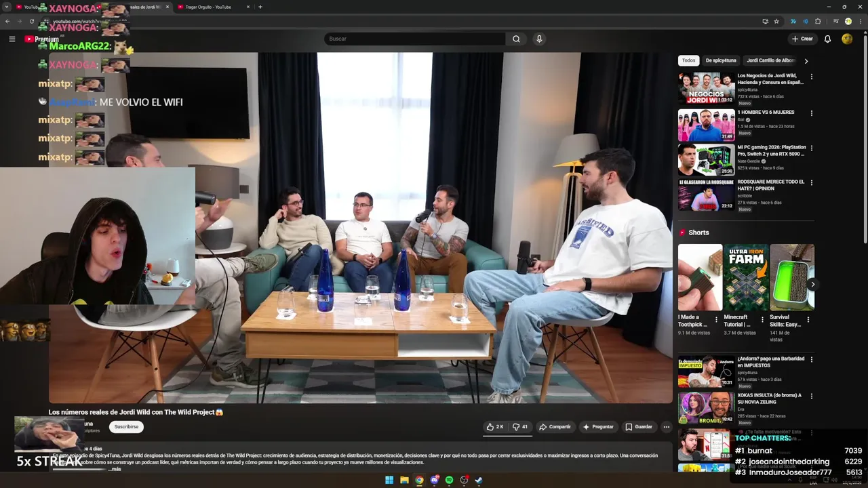Expand video description with '...más'
868x488 pixels.
coord(115,469)
